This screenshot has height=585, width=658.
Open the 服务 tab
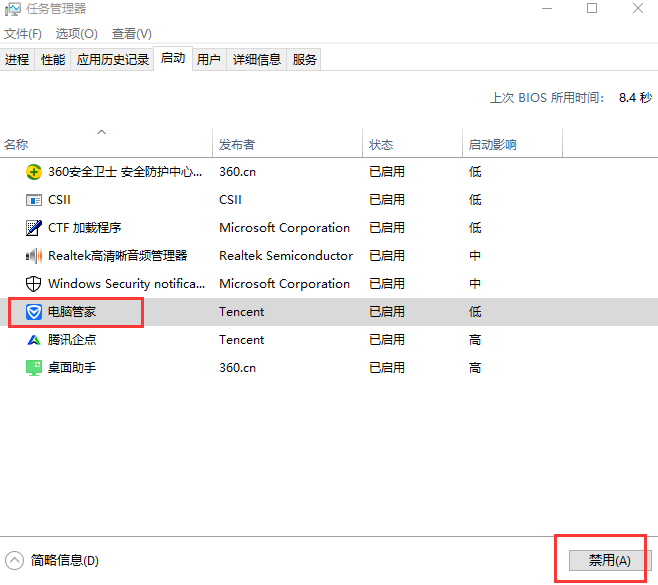[x=305, y=60]
